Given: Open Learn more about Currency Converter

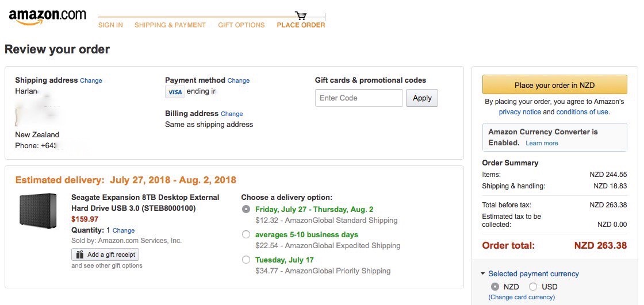Looking at the screenshot, I should click(x=542, y=143).
